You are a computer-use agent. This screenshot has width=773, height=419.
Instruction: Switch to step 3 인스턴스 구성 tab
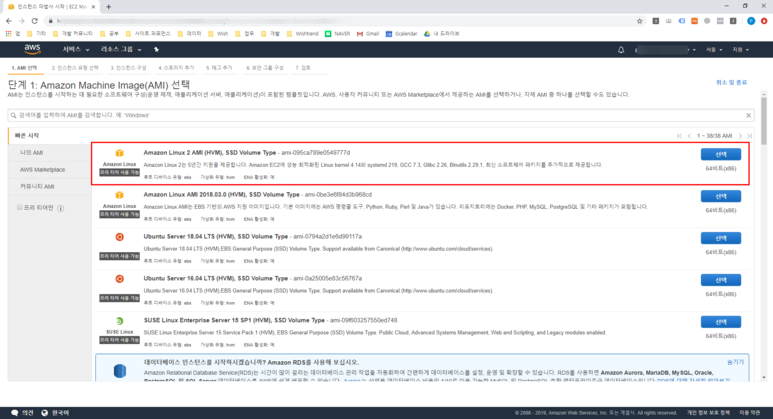pyautogui.click(x=128, y=68)
